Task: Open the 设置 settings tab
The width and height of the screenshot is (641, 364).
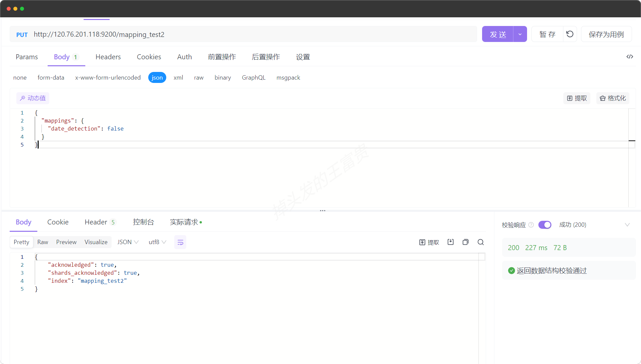Action: coord(303,57)
